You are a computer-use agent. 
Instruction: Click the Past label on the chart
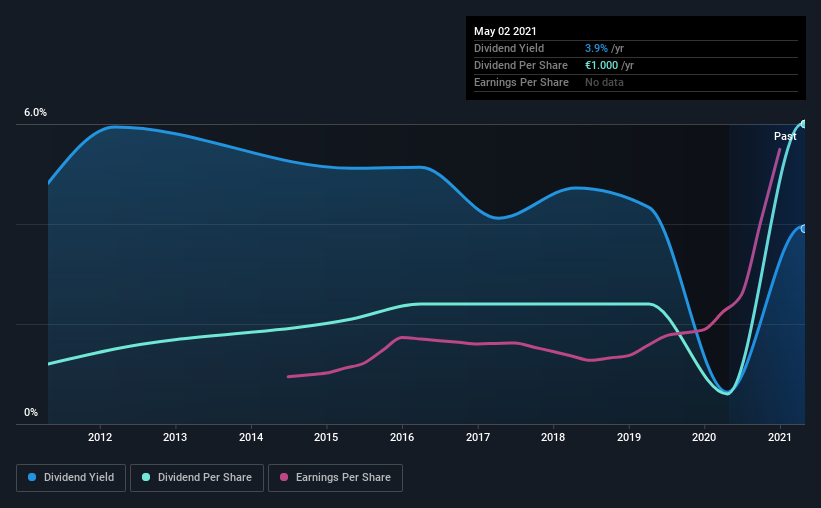[785, 136]
